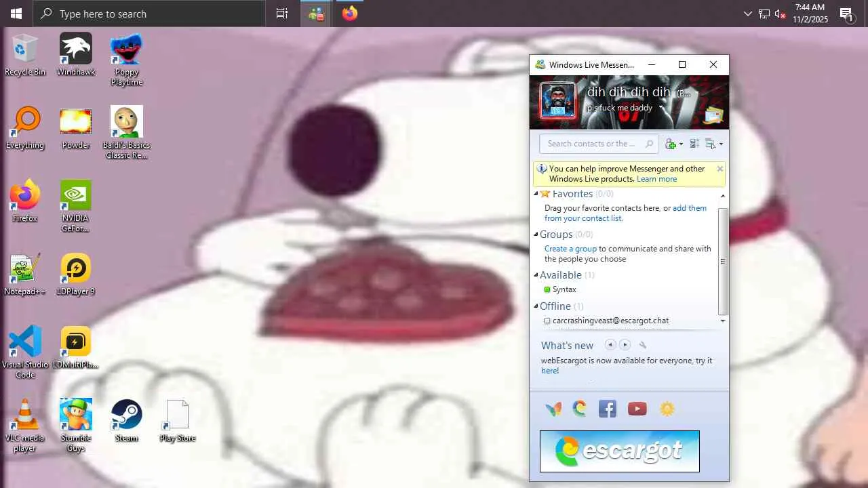Show the previous What's new item
The width and height of the screenshot is (868, 488).
[x=610, y=345]
